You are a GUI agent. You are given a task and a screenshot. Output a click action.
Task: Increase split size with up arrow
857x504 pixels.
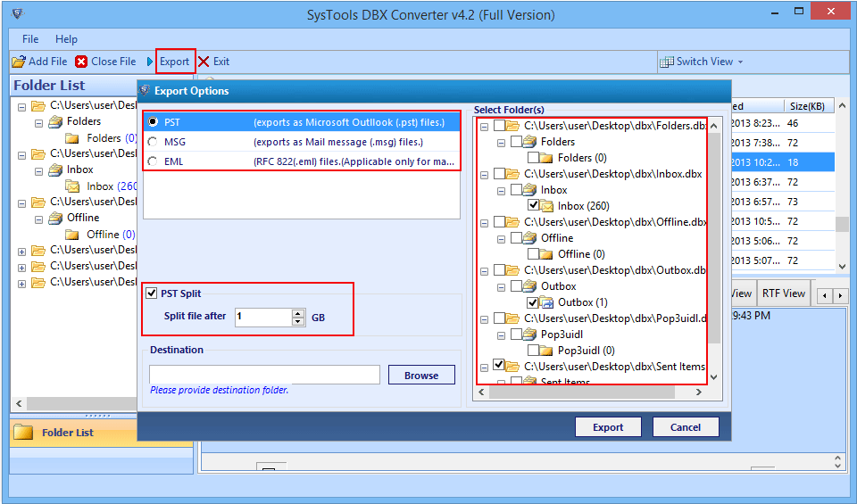[298, 313]
